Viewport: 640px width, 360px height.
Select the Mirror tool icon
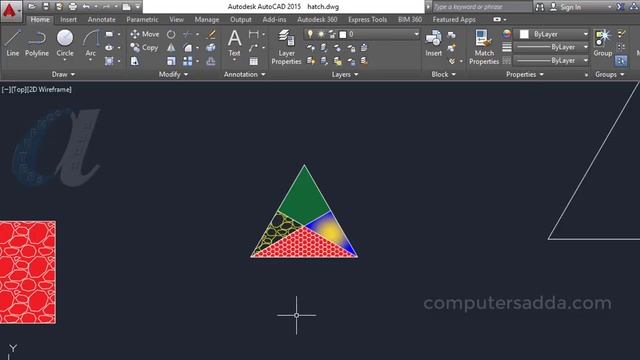[x=171, y=48]
